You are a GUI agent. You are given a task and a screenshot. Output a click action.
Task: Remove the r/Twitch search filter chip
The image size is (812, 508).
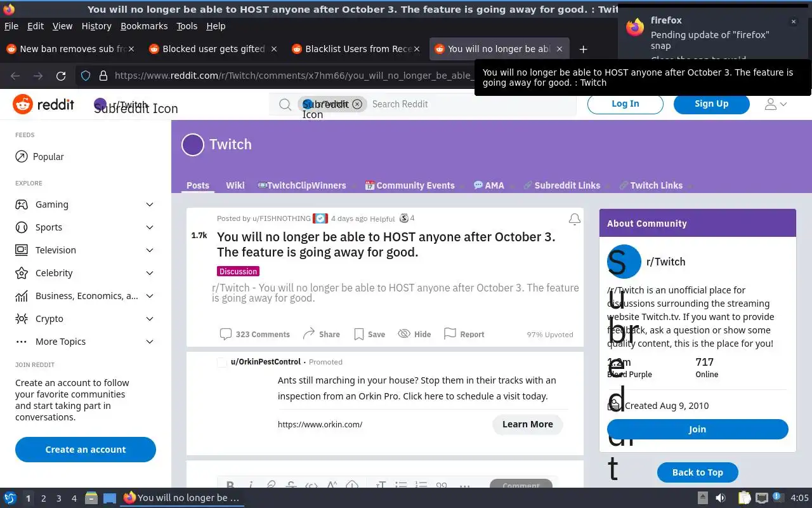click(x=357, y=104)
